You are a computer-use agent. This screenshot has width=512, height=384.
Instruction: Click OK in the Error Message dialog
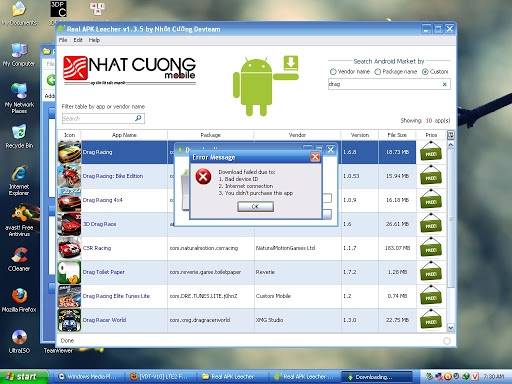(255, 207)
